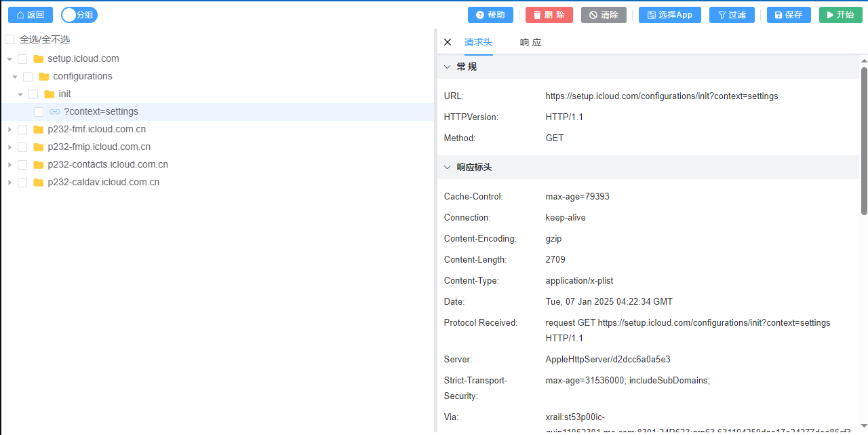Click the p232-fmip.icloud.com.cn folder icon
This screenshot has height=435, width=868.
coord(39,147)
